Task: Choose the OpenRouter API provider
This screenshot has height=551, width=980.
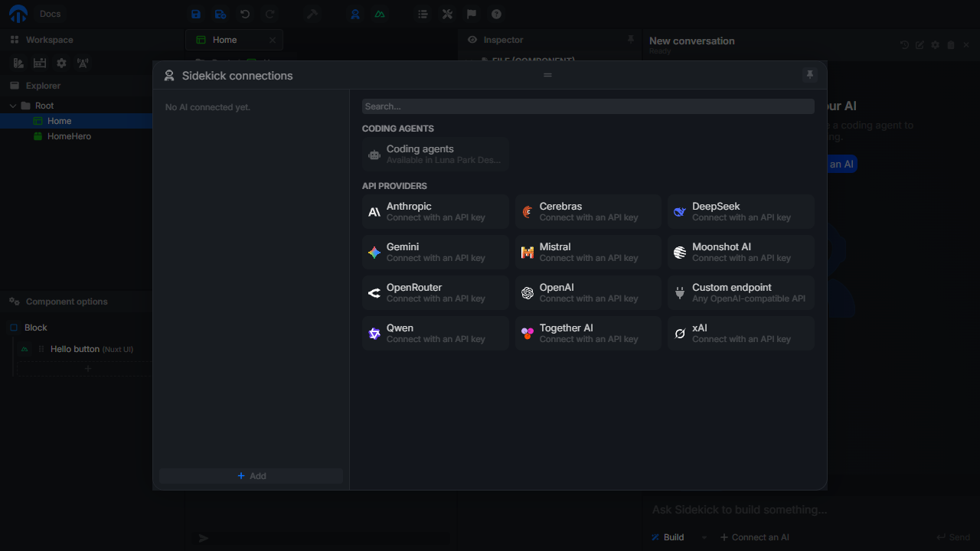Action: [436, 293]
